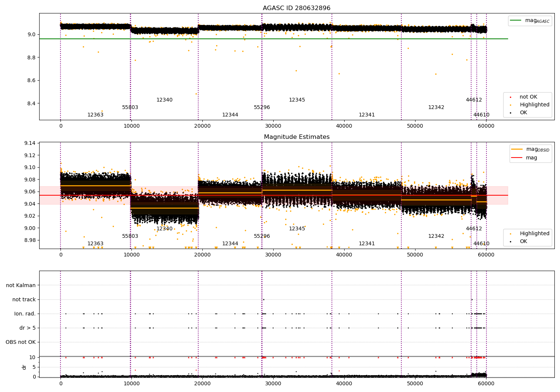Click the 'not track' axis label

tap(24, 299)
